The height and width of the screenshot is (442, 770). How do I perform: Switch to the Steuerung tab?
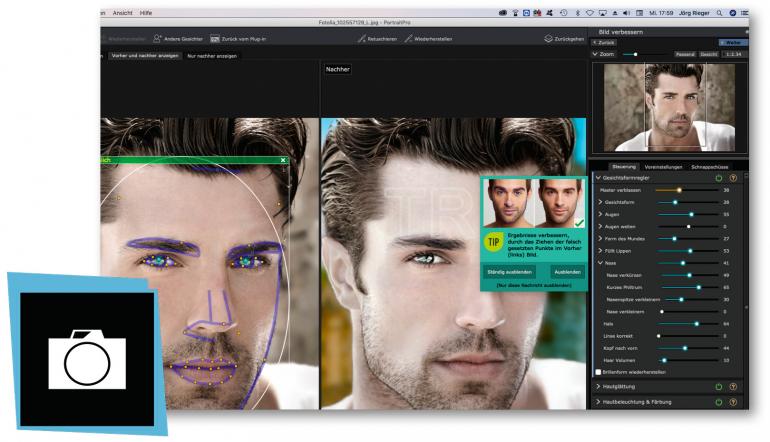click(624, 167)
